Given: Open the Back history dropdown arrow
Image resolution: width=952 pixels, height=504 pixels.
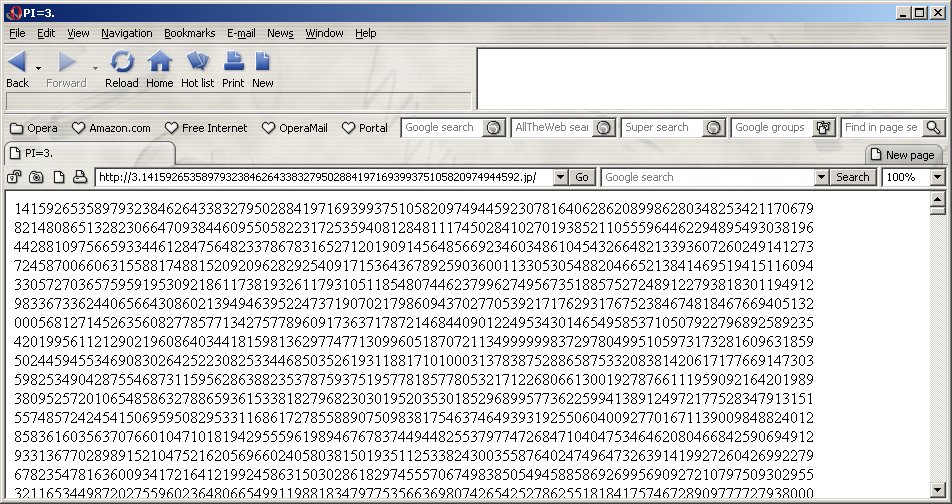Looking at the screenshot, I should pos(38,68).
